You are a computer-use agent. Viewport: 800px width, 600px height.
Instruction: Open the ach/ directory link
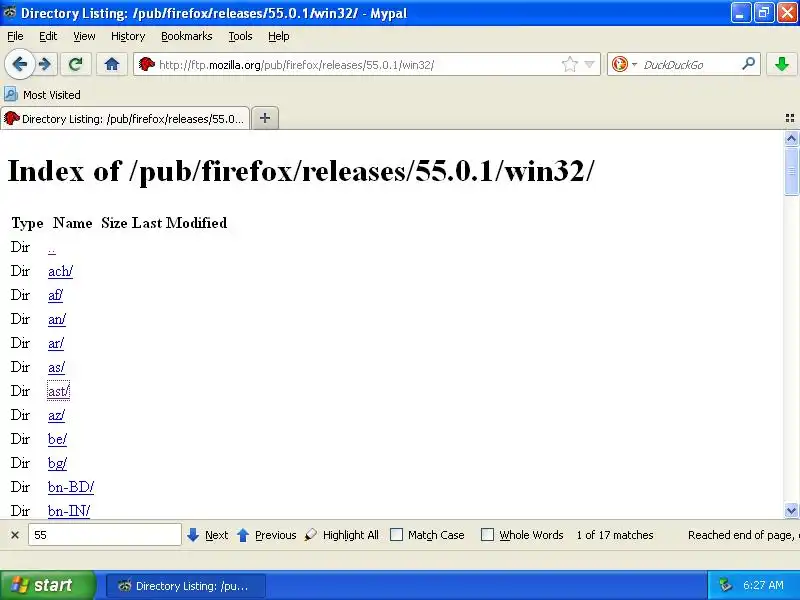point(60,271)
